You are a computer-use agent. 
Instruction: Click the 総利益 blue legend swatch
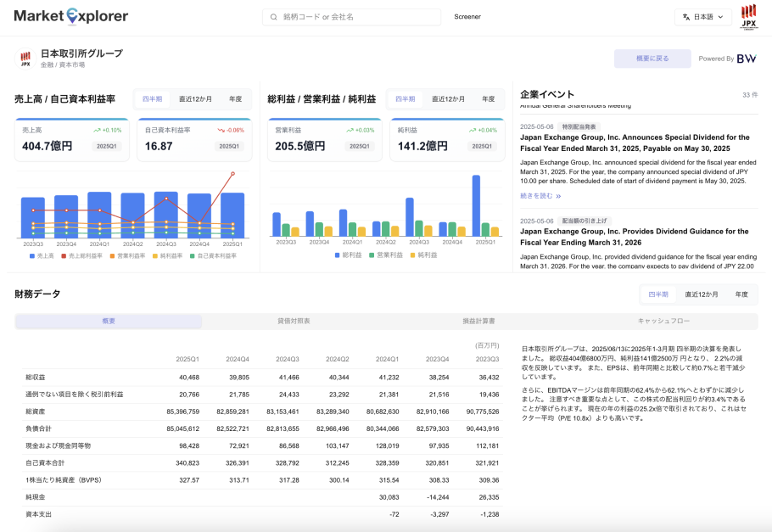[x=338, y=255]
